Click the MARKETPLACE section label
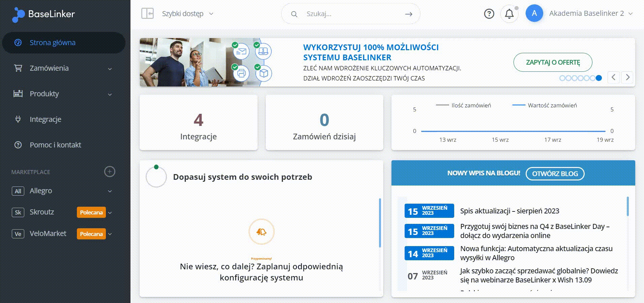This screenshot has width=644, height=303. pos(31,172)
